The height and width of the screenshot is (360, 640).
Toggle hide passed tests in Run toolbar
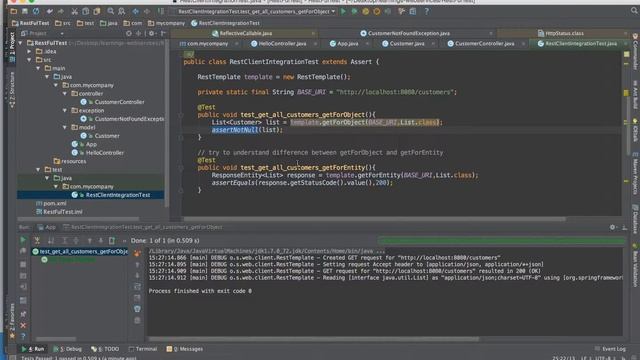pos(37,240)
